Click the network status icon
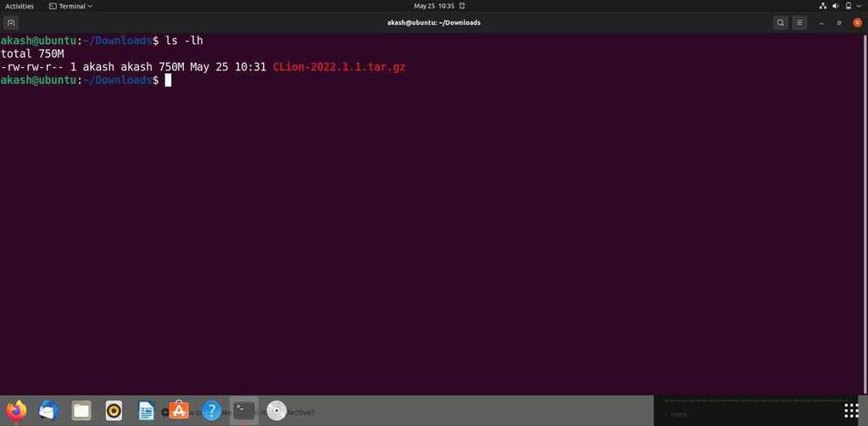Viewport: 868px width, 426px height. click(822, 6)
